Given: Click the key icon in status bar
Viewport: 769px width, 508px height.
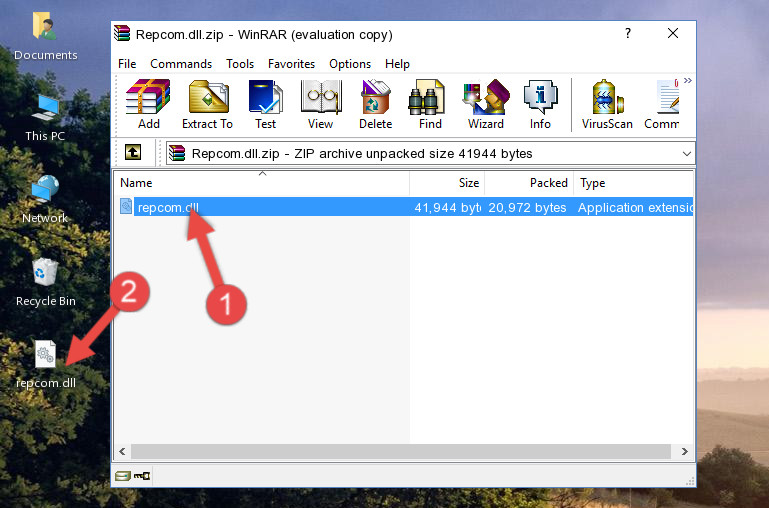Looking at the screenshot, I should pos(142,476).
